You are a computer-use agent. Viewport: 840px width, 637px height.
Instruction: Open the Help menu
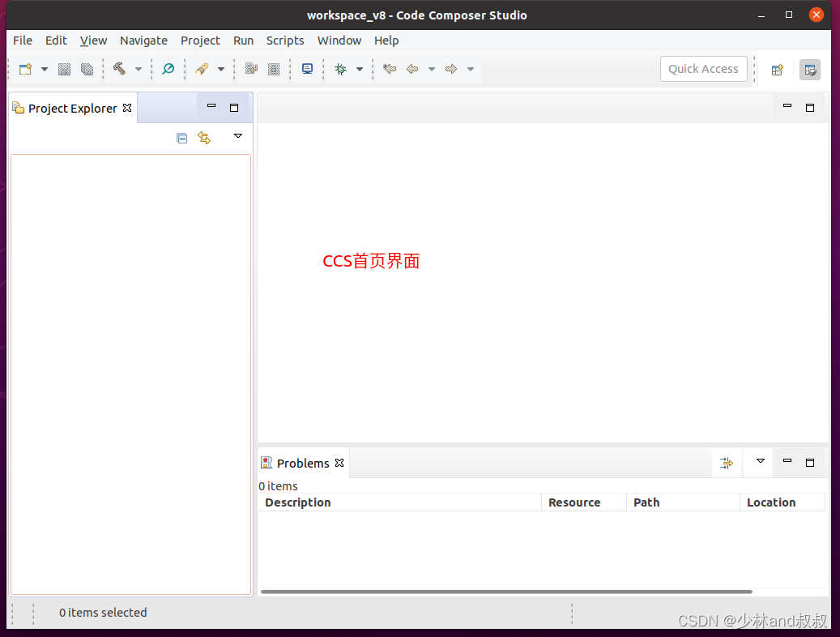click(386, 41)
